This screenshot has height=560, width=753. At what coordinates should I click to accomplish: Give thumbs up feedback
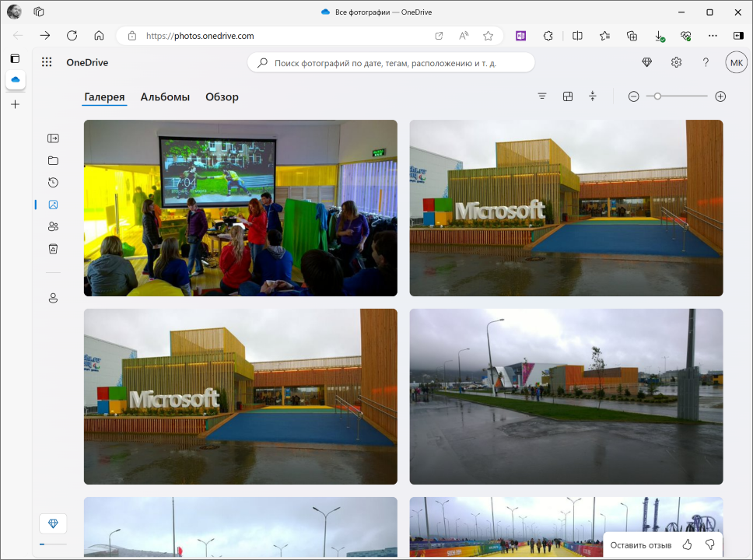pyautogui.click(x=687, y=544)
